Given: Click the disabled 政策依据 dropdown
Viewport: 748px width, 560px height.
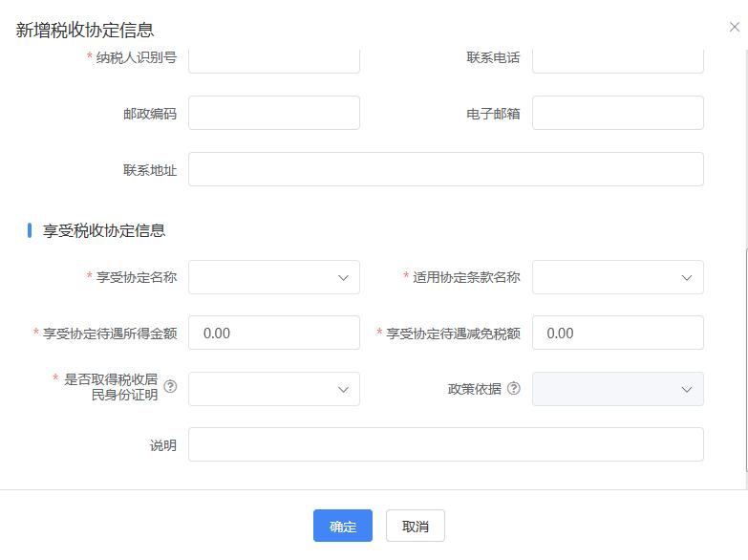Looking at the screenshot, I should click(617, 389).
